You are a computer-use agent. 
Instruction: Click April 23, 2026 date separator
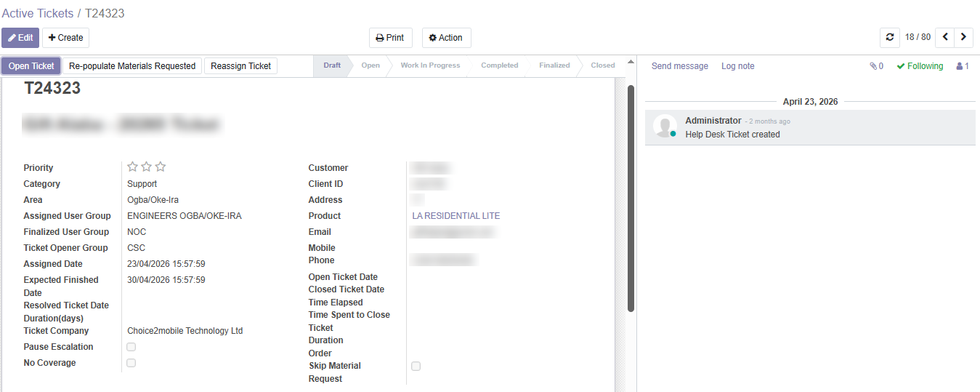(810, 102)
